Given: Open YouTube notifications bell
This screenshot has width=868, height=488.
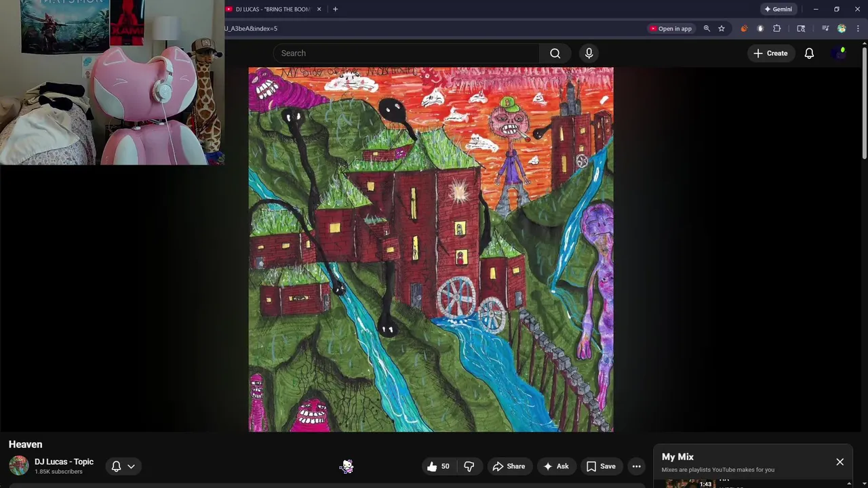Looking at the screenshot, I should 809,53.
